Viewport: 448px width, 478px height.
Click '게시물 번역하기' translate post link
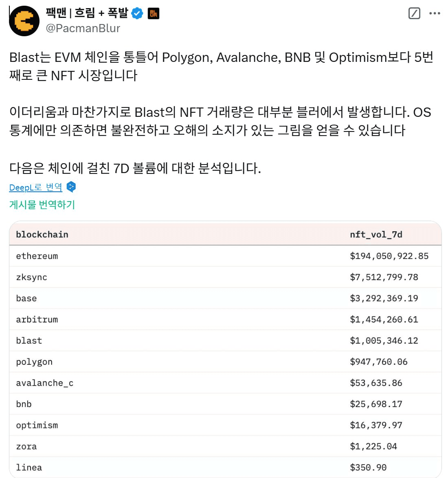[42, 204]
